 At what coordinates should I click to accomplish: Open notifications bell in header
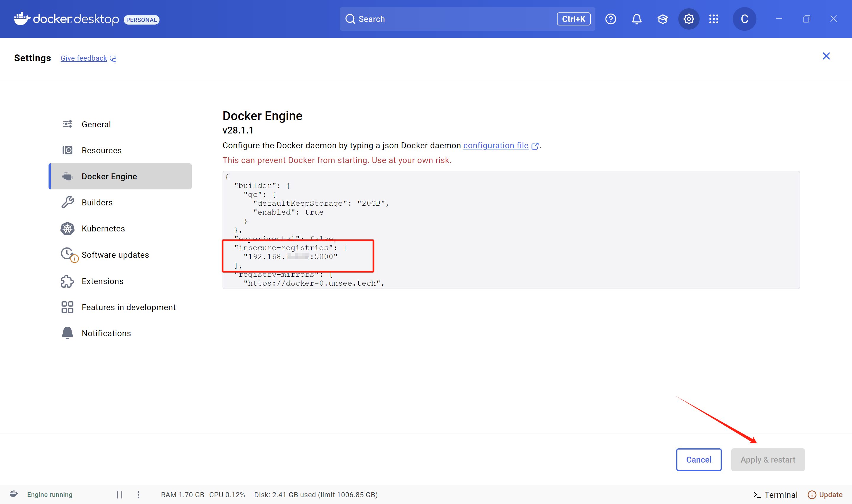click(x=636, y=19)
